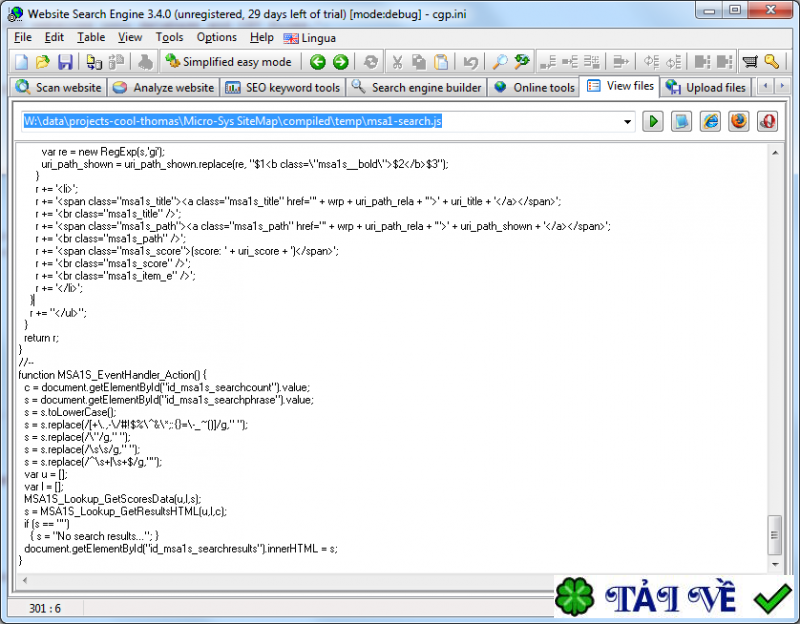Click the Copy icon in toolbar
The width and height of the screenshot is (800, 624).
[x=419, y=62]
